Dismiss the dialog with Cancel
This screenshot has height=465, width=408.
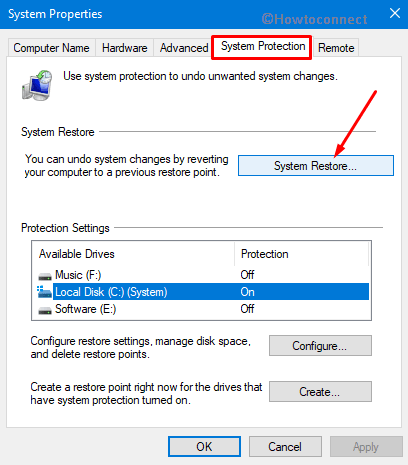pos(285,446)
